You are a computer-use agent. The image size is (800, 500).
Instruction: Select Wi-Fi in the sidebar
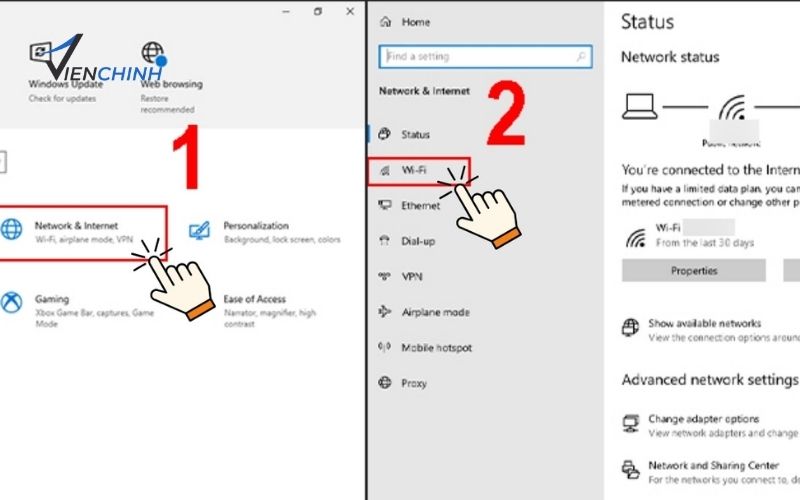click(418, 171)
